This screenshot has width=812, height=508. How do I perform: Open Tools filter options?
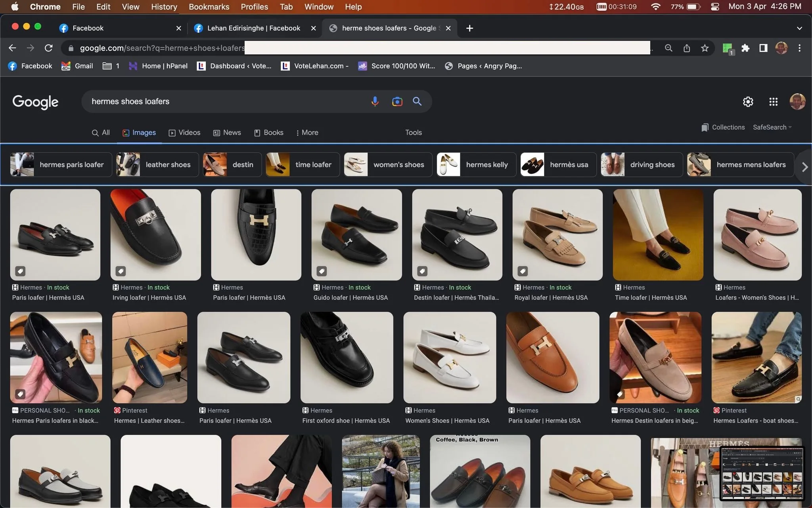[413, 133]
